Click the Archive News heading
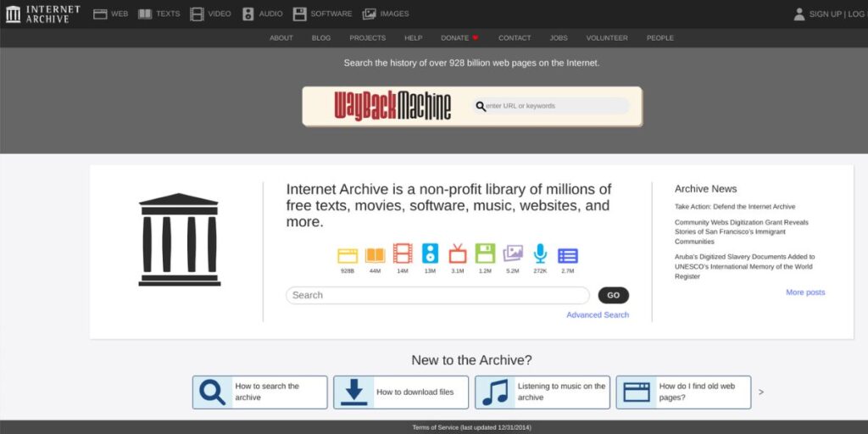Viewport: 868px width, 434px height. [706, 189]
